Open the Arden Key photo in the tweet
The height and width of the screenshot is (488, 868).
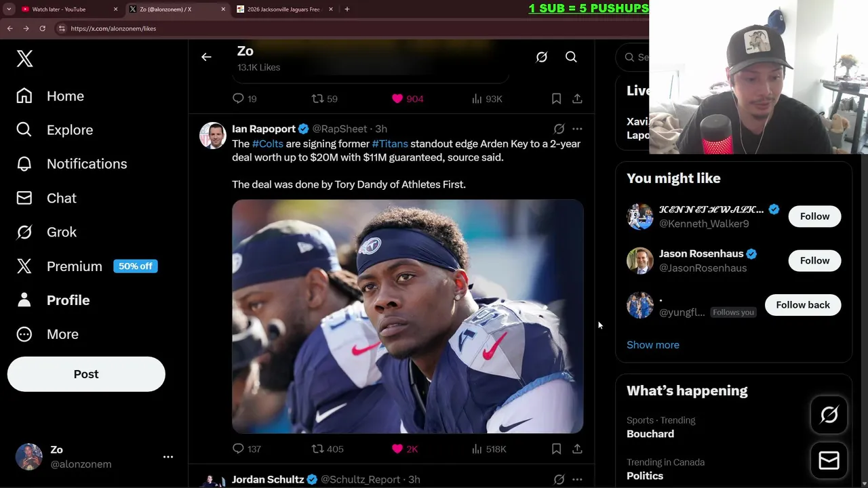(408, 317)
